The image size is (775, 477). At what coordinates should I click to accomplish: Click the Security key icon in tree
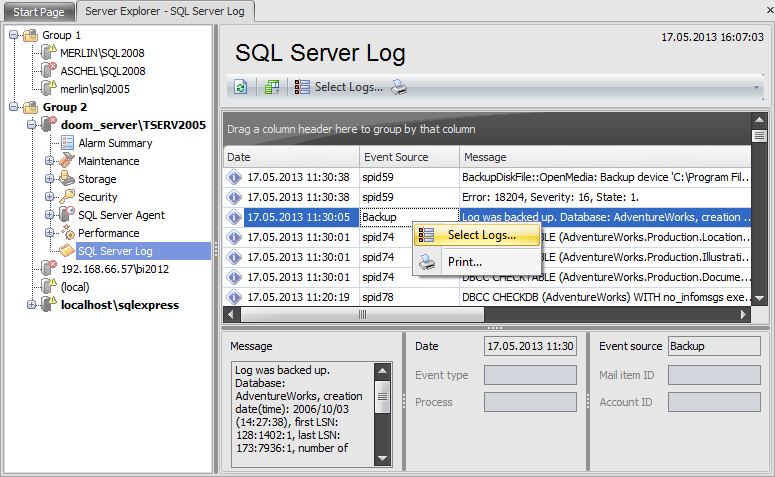[x=67, y=197]
